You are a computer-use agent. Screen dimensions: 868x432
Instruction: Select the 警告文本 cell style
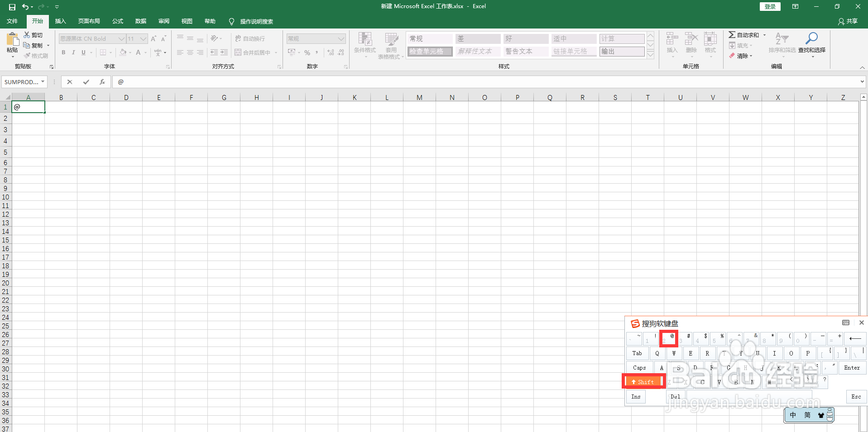point(526,51)
